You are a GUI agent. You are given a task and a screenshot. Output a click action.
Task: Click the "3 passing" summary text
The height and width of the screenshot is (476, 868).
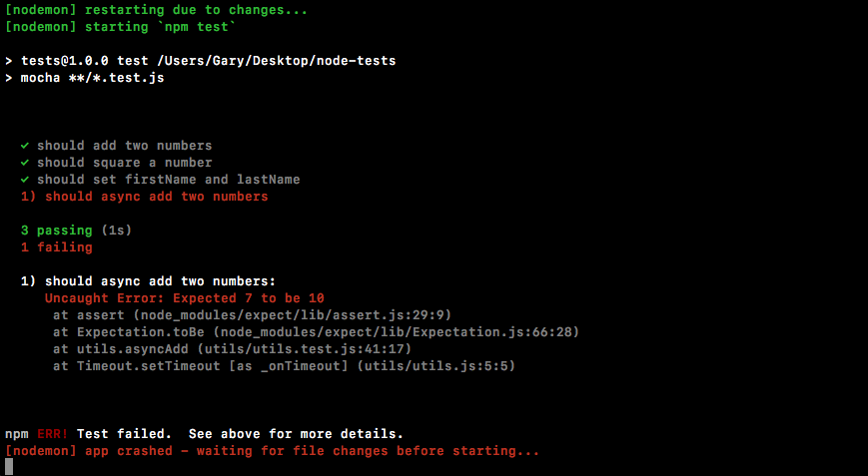pos(56,231)
